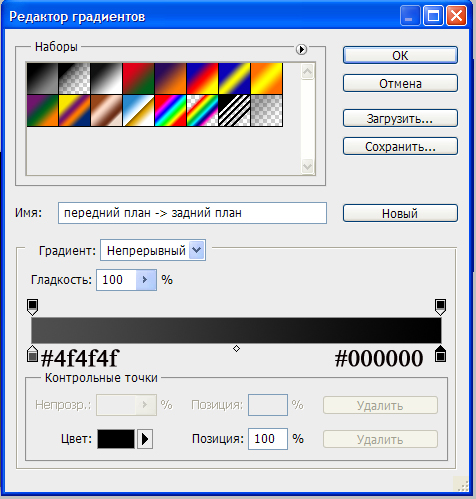Click the Гладкость value field
The width and height of the screenshot is (476, 499).
[116, 280]
